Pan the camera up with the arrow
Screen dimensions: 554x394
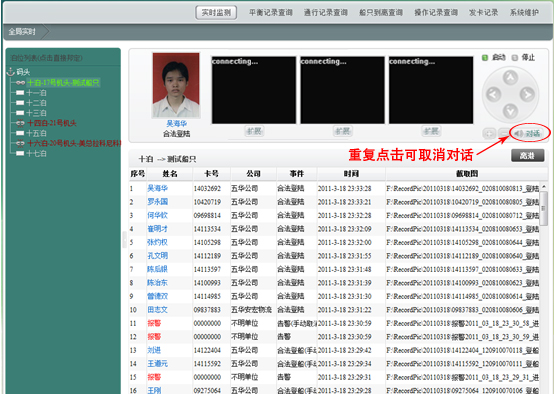click(x=510, y=77)
